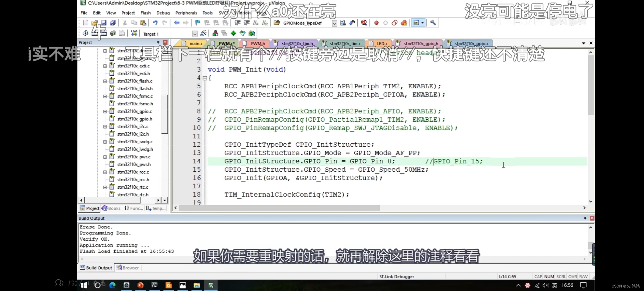
Task: Undo the last edit
Action: pyautogui.click(x=155, y=23)
